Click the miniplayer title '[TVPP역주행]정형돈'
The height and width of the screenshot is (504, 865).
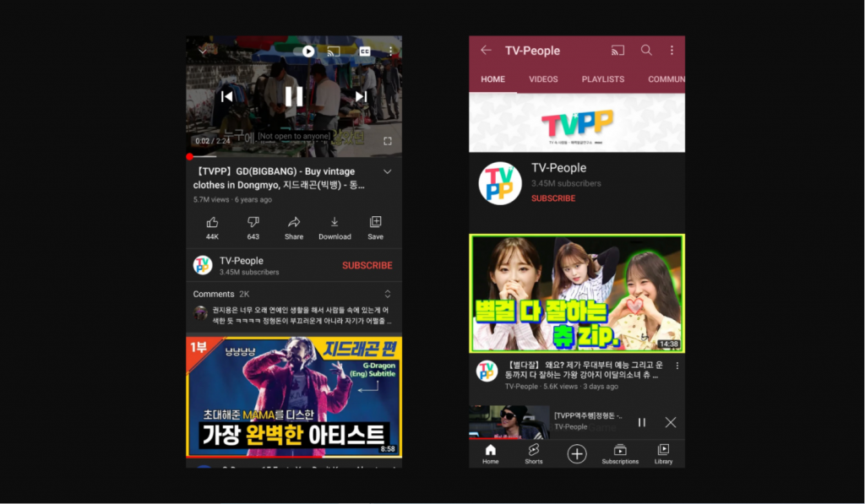pyautogui.click(x=588, y=415)
